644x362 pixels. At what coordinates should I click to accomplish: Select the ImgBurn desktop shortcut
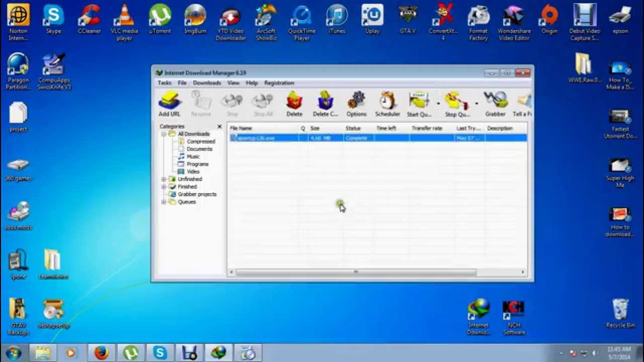pos(195,20)
